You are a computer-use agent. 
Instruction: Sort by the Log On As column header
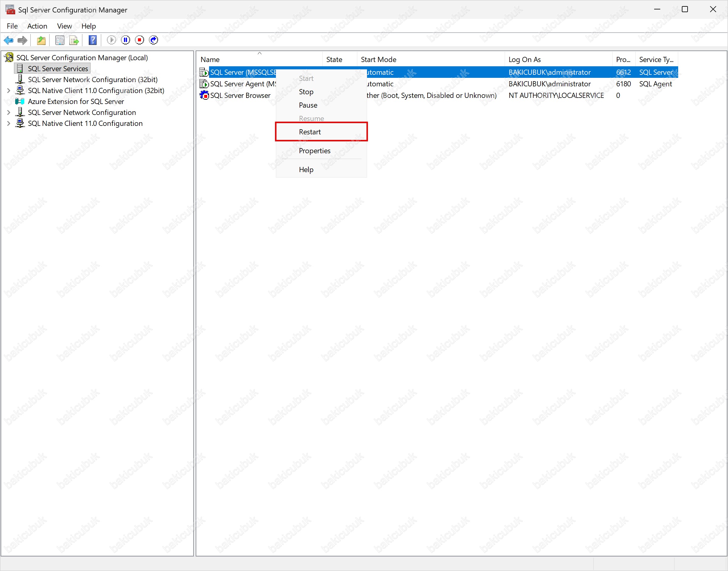click(524, 60)
